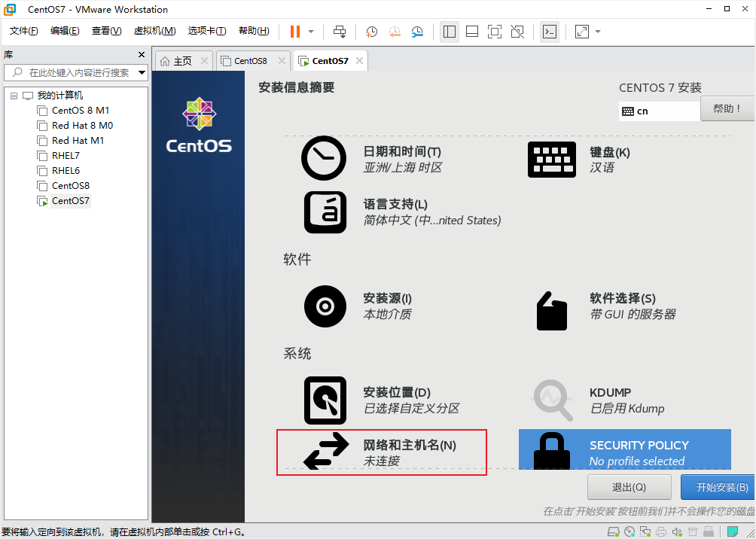The height and width of the screenshot is (539, 756).
Task: Click the 带 GUI 的服务器 text
Action: (633, 315)
